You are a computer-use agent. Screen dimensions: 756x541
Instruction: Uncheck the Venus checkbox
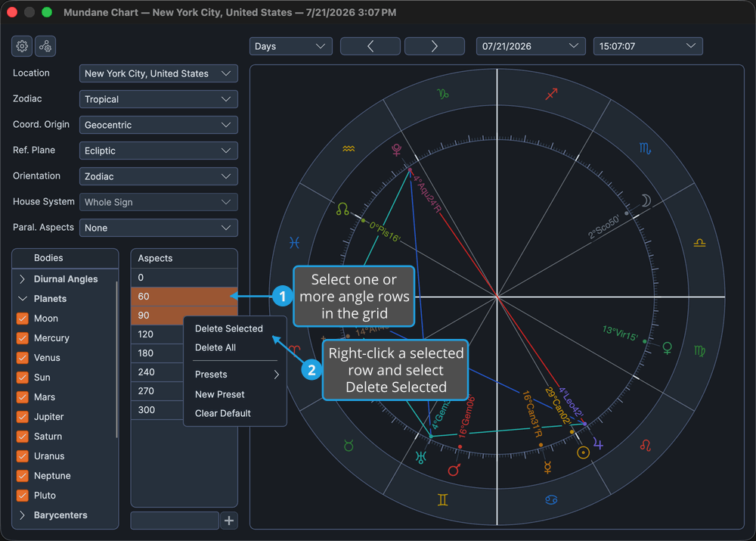coord(22,358)
